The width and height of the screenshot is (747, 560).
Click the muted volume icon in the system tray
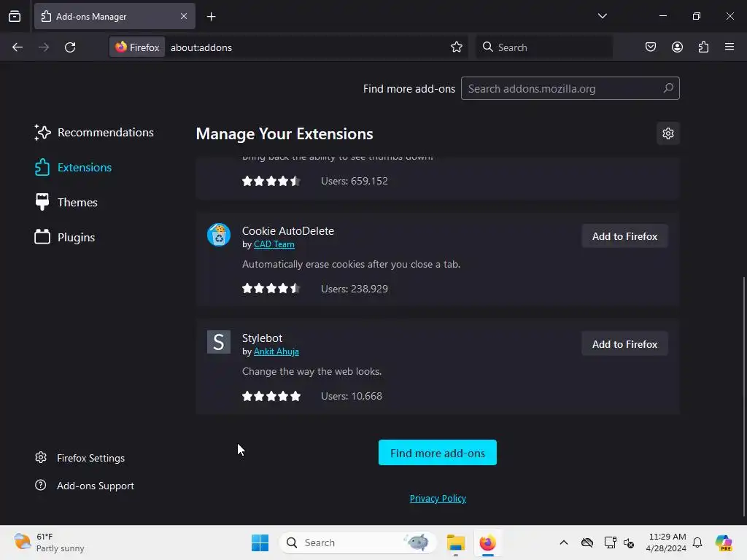pyautogui.click(x=629, y=542)
